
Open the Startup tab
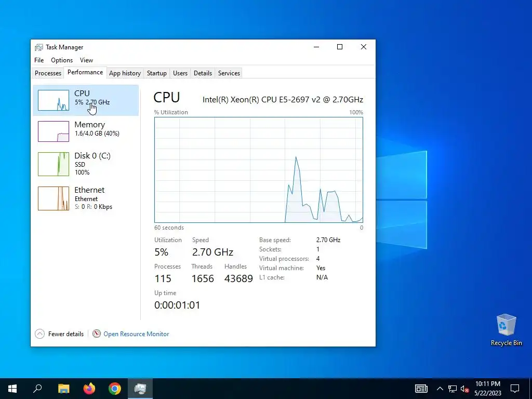click(157, 73)
